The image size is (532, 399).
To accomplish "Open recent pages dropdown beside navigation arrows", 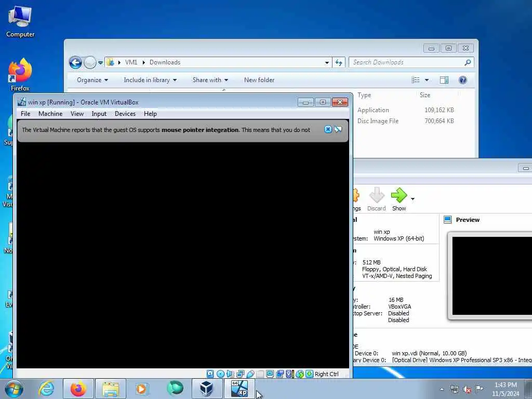I will (100, 63).
